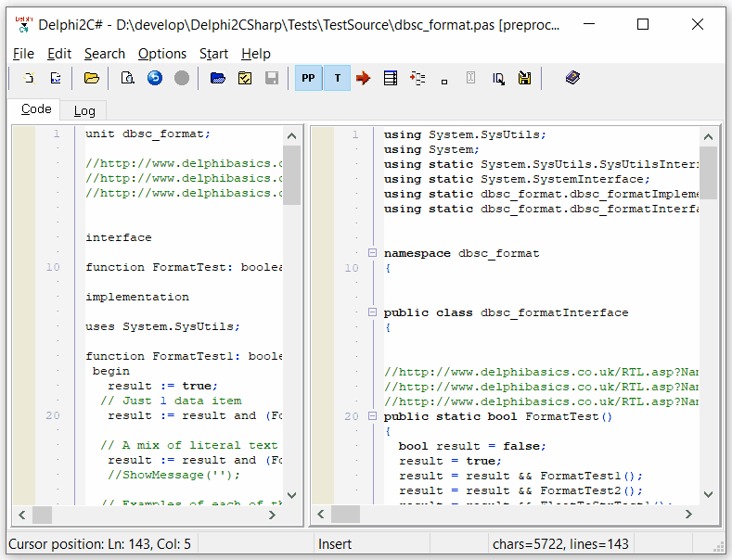The height and width of the screenshot is (560, 732).
Task: Click 'uses System.SysUtils;' in left pane
Action: pyautogui.click(x=162, y=326)
